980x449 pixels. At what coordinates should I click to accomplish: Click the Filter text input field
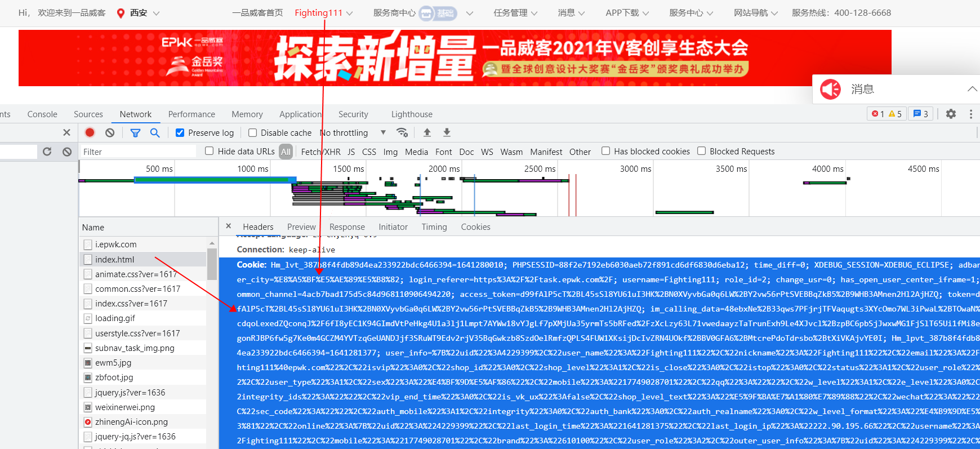137,152
